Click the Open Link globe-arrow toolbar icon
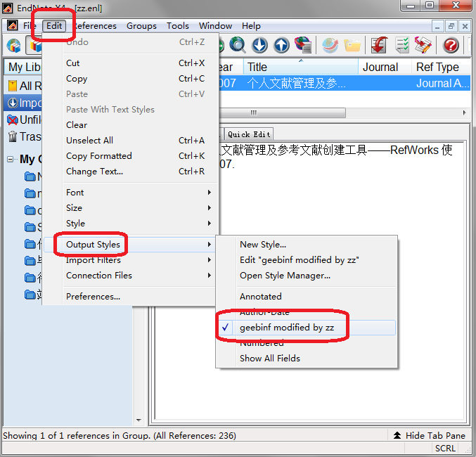The image size is (476, 457). click(330, 45)
